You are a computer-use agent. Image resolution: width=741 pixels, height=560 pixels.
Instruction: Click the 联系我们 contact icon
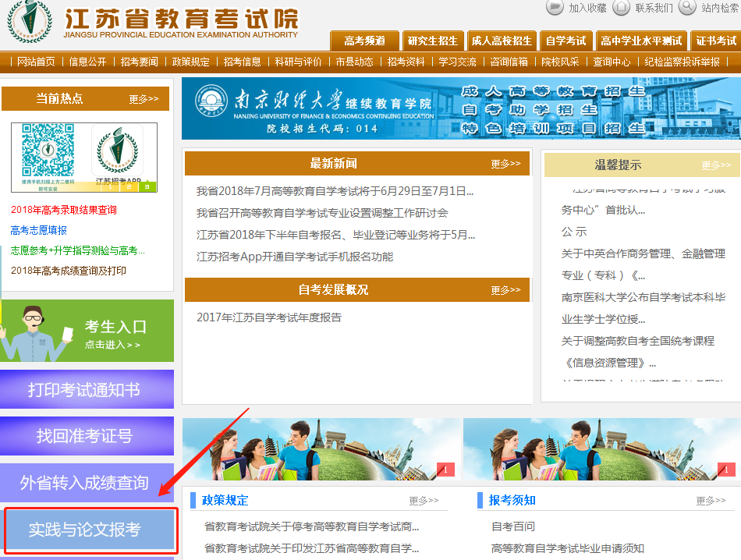(621, 7)
